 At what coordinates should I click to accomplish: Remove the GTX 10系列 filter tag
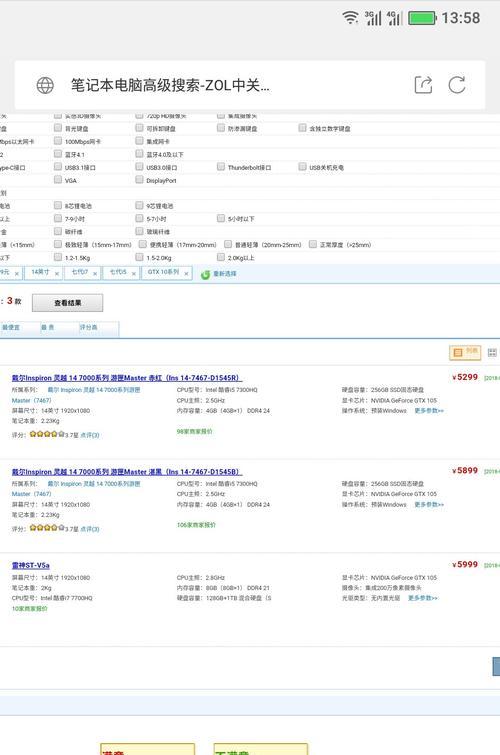(186, 273)
